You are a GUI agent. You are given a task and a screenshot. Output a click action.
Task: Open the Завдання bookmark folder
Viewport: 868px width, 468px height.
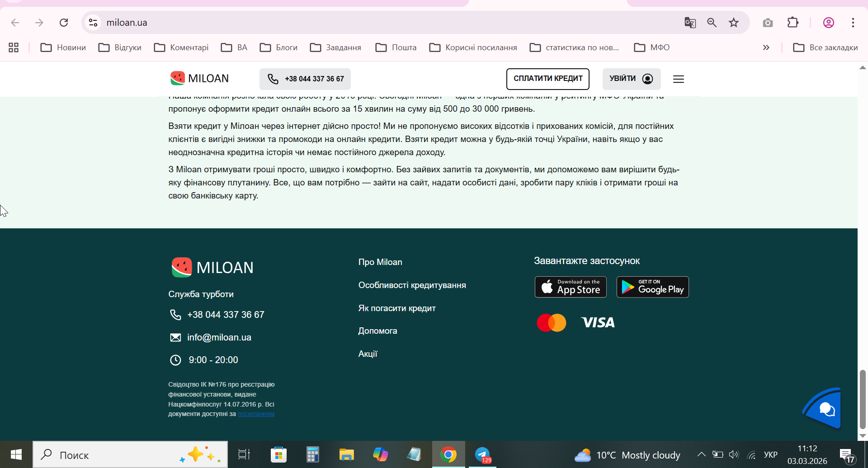pos(335,47)
